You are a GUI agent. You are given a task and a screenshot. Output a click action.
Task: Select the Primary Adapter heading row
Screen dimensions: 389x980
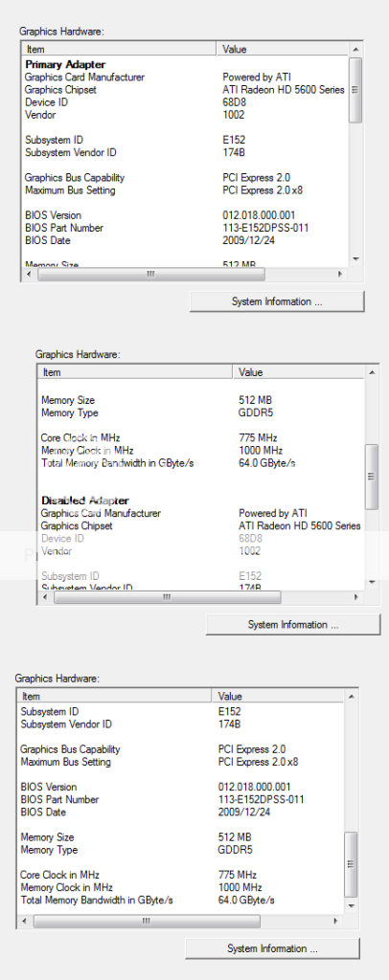coord(185,64)
